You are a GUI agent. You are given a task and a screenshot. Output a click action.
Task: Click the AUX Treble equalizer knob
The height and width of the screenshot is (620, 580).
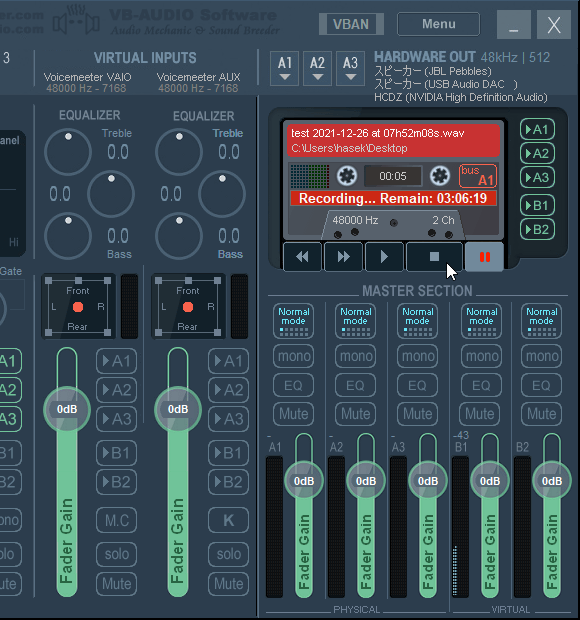(179, 152)
